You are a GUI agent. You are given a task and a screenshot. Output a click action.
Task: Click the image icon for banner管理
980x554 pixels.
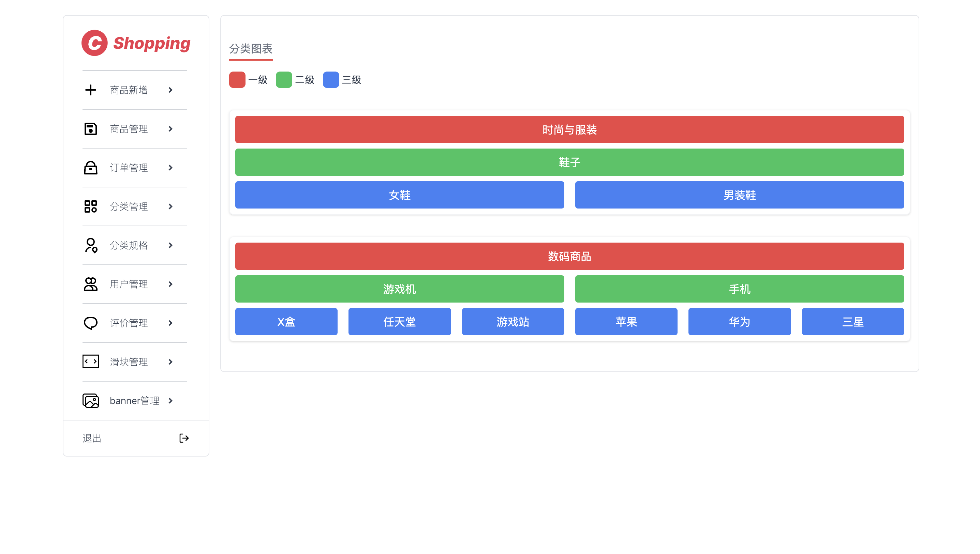click(x=91, y=401)
